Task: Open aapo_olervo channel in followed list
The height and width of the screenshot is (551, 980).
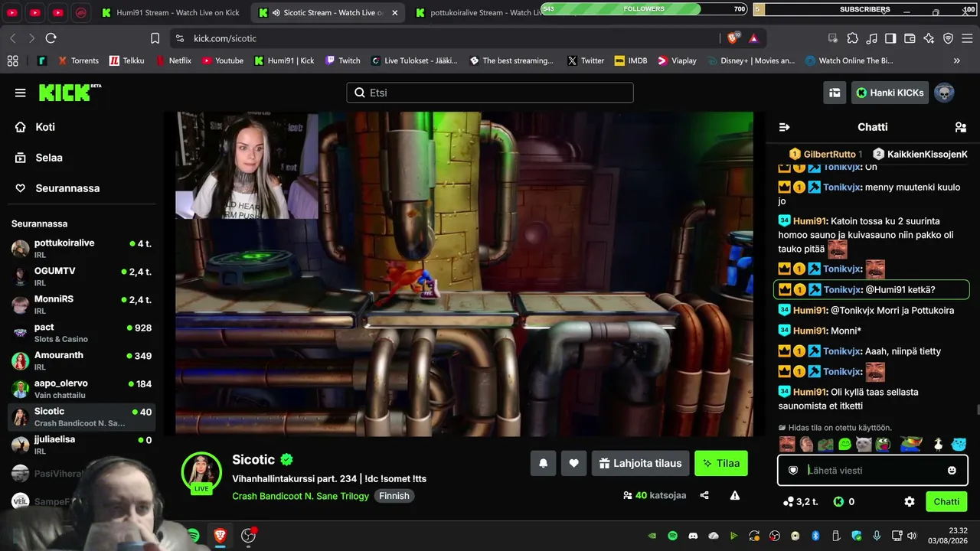Action: (x=82, y=389)
